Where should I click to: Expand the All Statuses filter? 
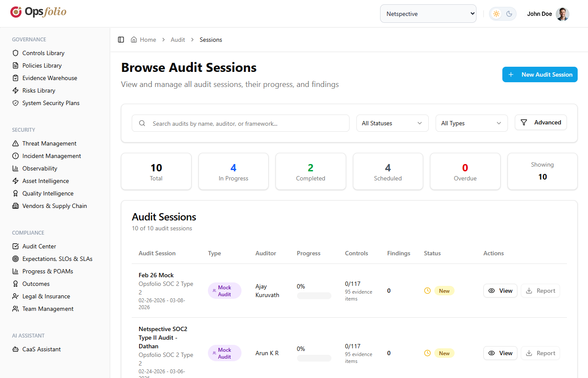point(392,123)
